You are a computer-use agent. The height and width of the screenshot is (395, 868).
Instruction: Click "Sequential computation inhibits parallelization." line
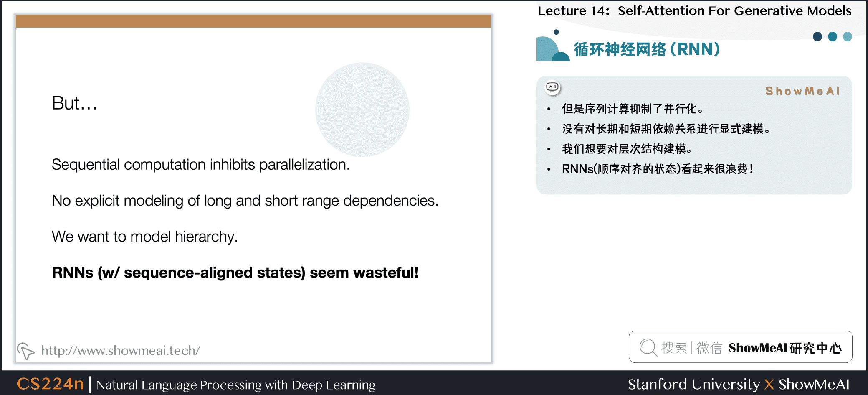tap(200, 165)
